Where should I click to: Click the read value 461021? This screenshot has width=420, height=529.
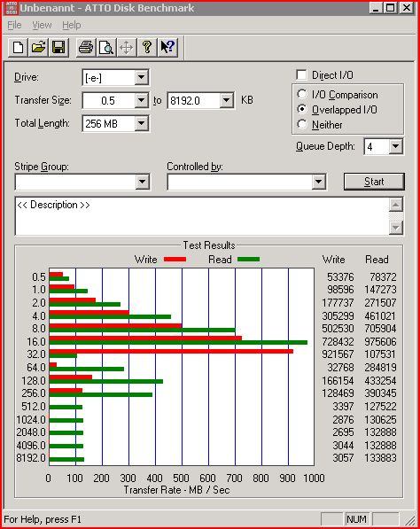[x=380, y=315]
